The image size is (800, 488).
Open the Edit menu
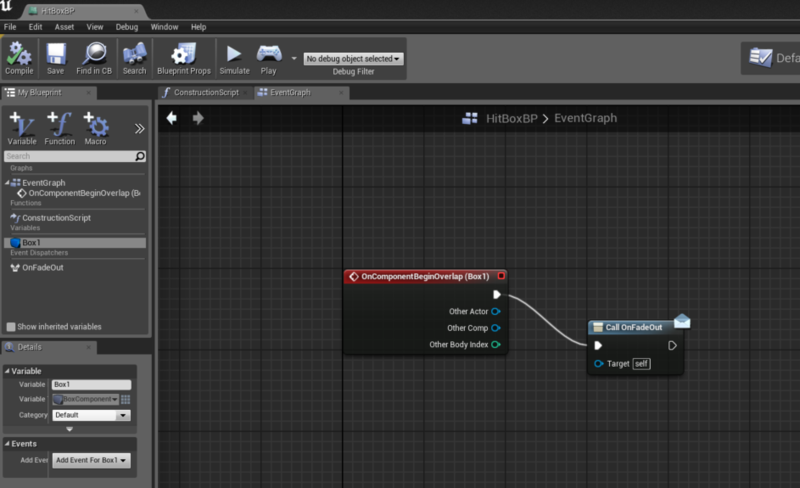[35, 27]
